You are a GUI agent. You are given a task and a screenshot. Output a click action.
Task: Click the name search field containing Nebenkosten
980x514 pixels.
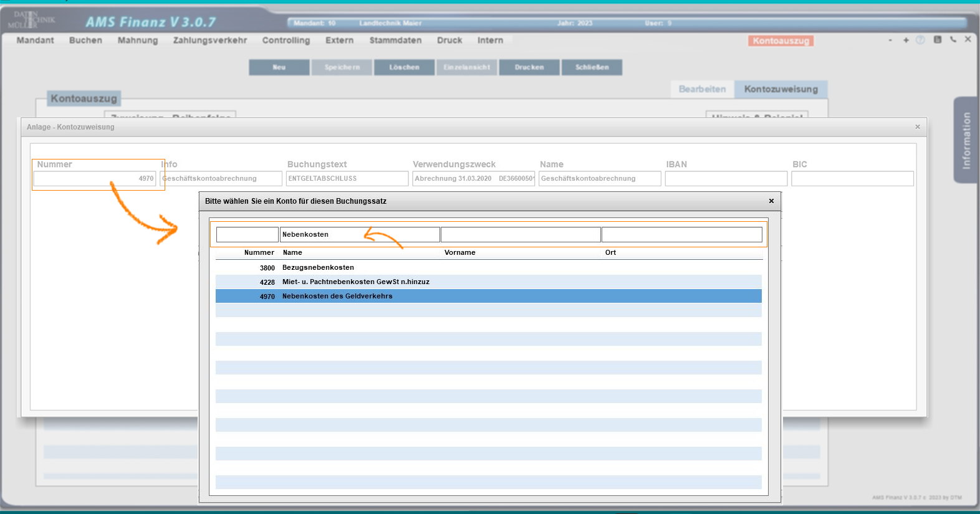coord(359,234)
